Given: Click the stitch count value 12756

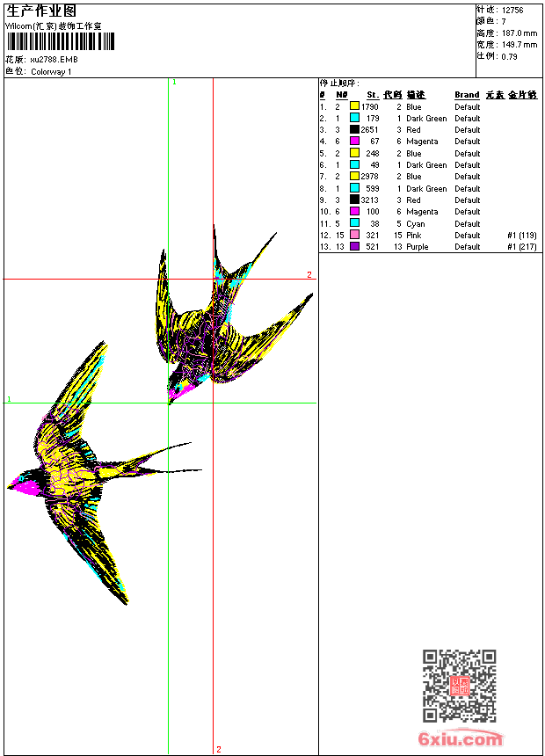Looking at the screenshot, I should [x=512, y=11].
